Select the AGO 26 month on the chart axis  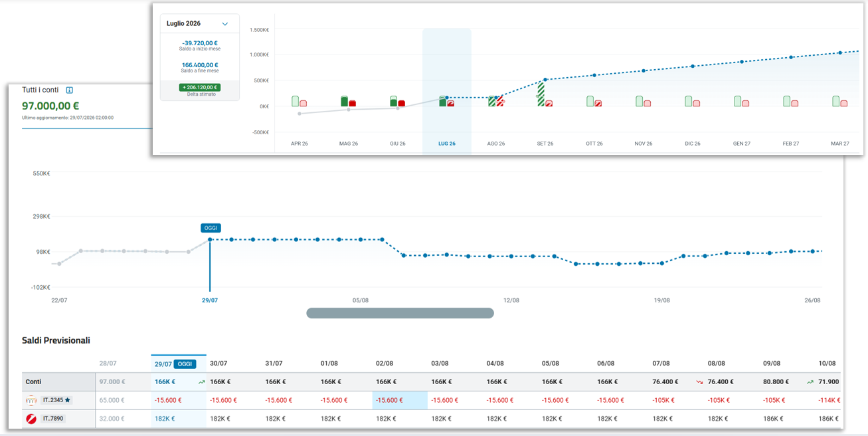point(496,144)
